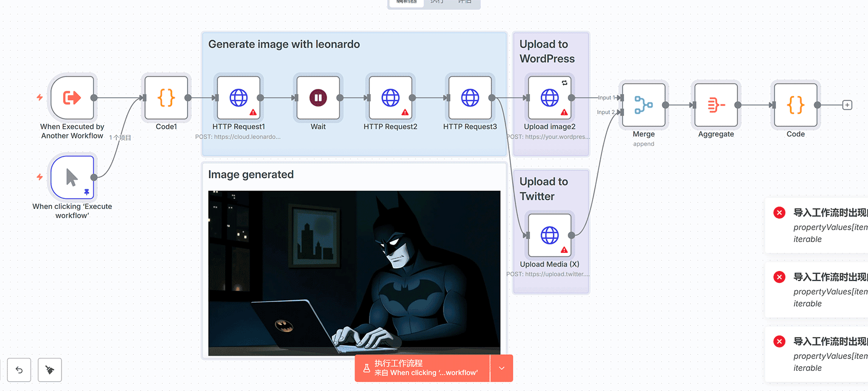Image resolution: width=868 pixels, height=391 pixels.
Task: Open the HTTP Request3 globe node
Action: click(470, 98)
